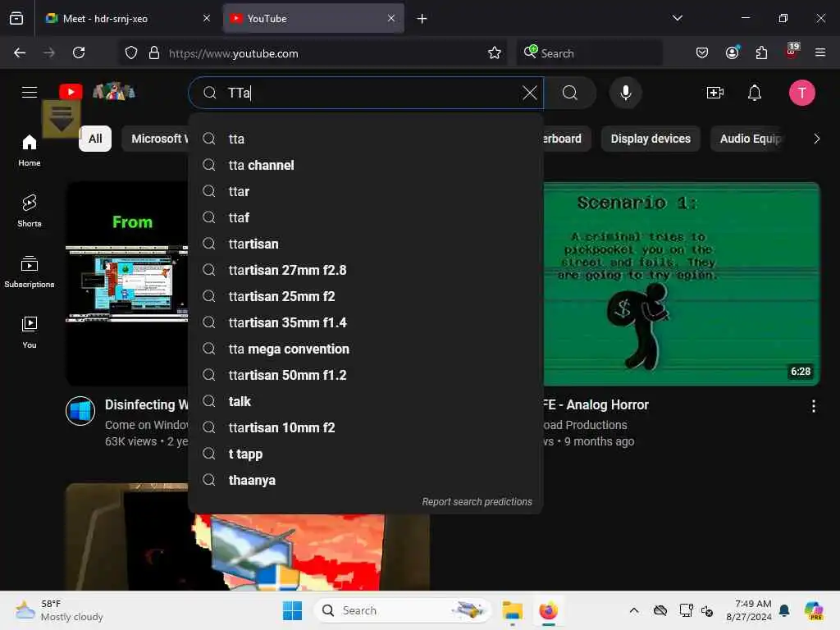
Task: Choose the plain 'ttartisan' suggestion
Action: (x=365, y=244)
